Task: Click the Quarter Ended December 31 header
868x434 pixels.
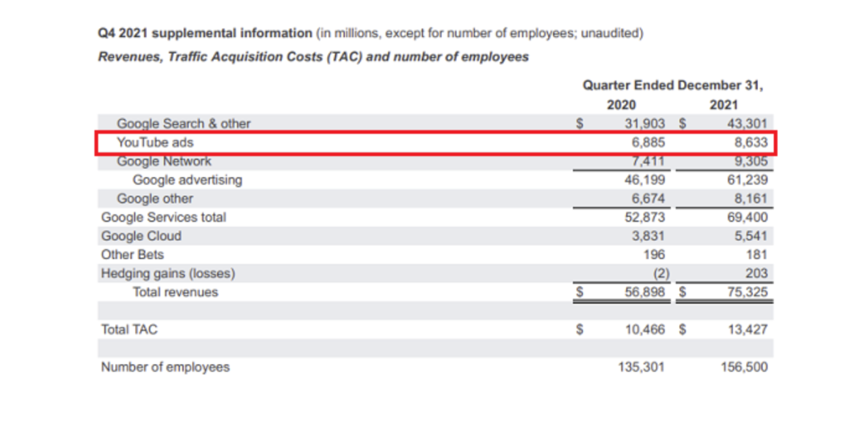Action: click(673, 85)
